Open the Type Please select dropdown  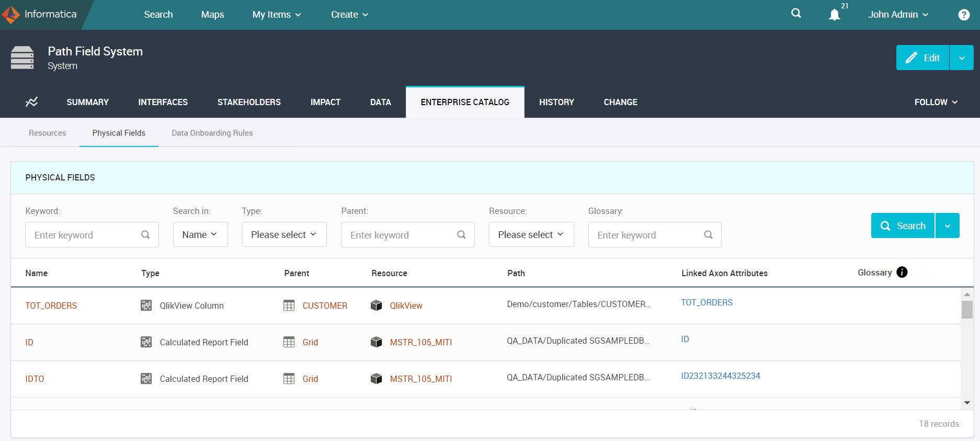click(x=284, y=234)
